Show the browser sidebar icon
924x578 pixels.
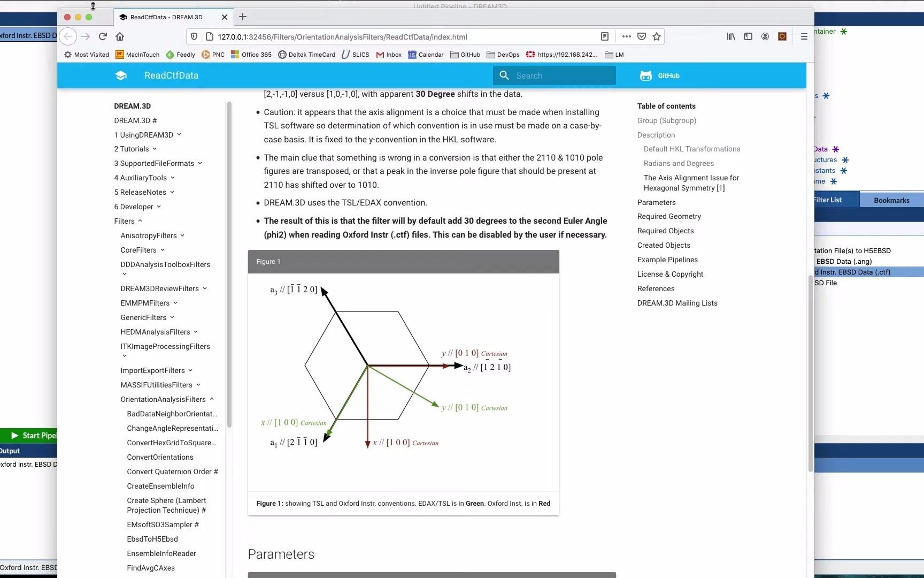pos(748,36)
